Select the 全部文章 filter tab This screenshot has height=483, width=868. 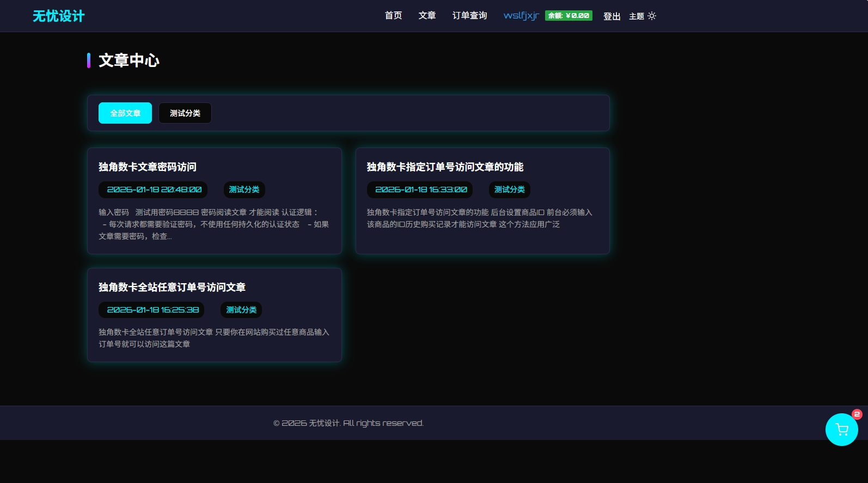[x=125, y=113]
